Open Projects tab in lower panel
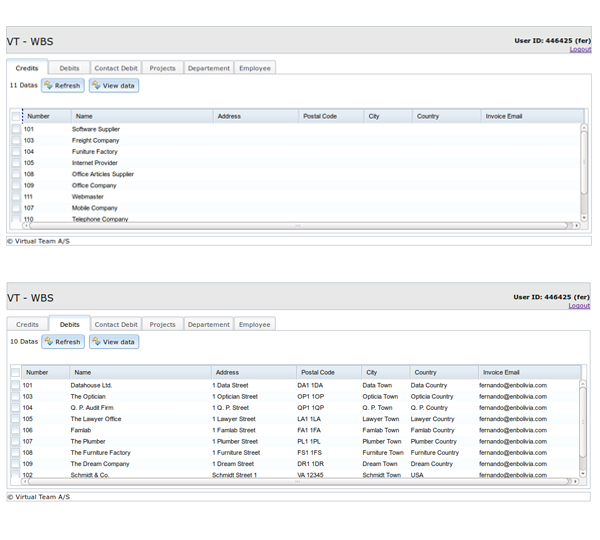 [163, 324]
